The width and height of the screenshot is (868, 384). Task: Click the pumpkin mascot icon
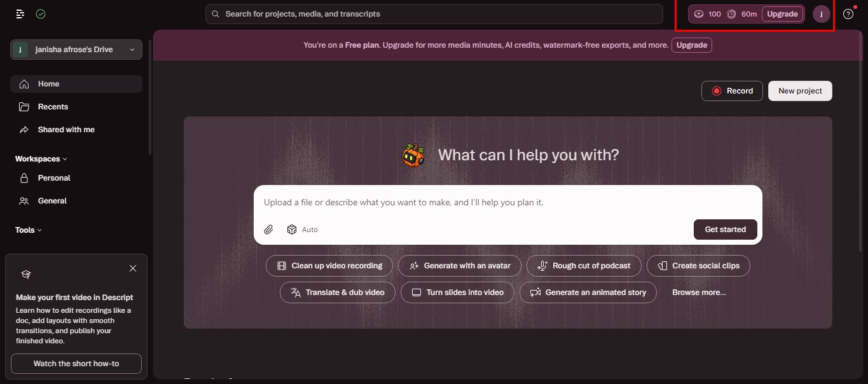(x=414, y=155)
